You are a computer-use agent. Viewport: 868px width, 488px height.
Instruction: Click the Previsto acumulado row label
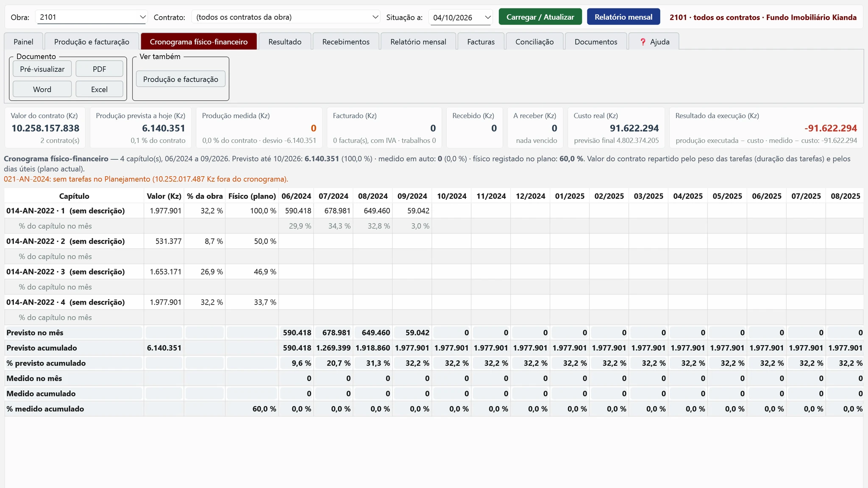coord(42,348)
